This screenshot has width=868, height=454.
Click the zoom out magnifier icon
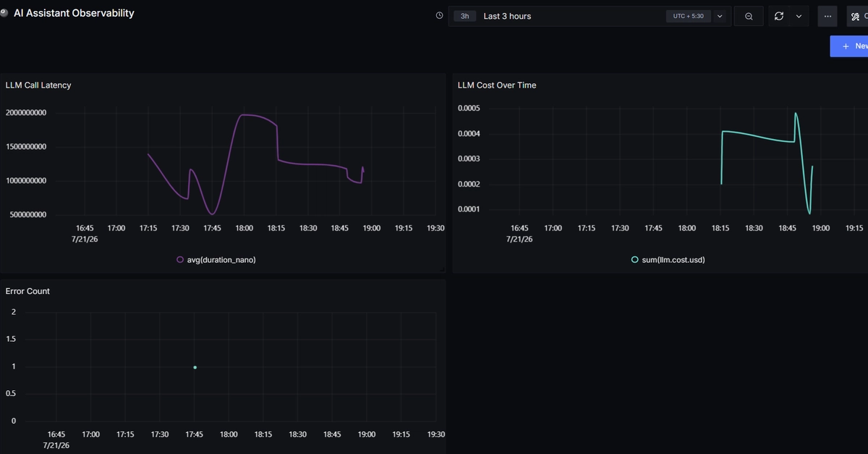(x=749, y=16)
